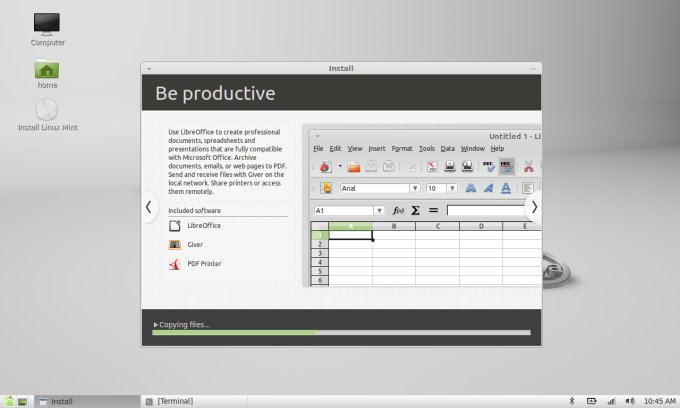Image resolution: width=680 pixels, height=408 pixels.
Task: Open the Tools menu in LibreOffice preview
Action: point(427,148)
